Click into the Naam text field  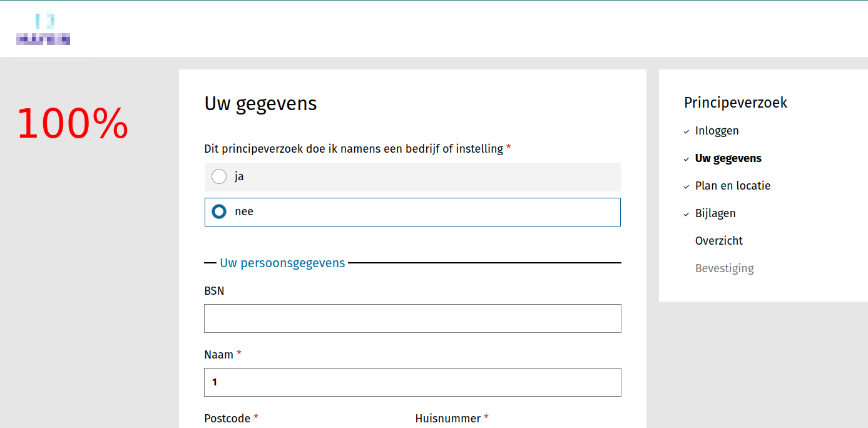(x=412, y=382)
